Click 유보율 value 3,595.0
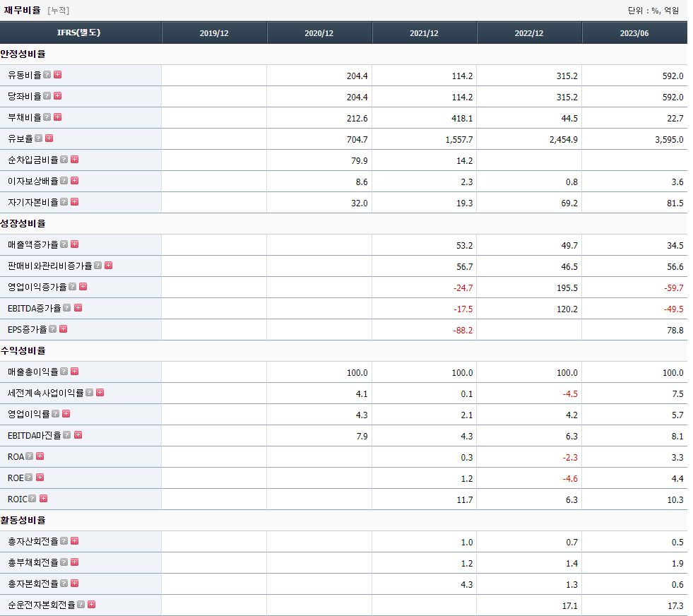Screen dimensions: 693x616 click(x=669, y=140)
